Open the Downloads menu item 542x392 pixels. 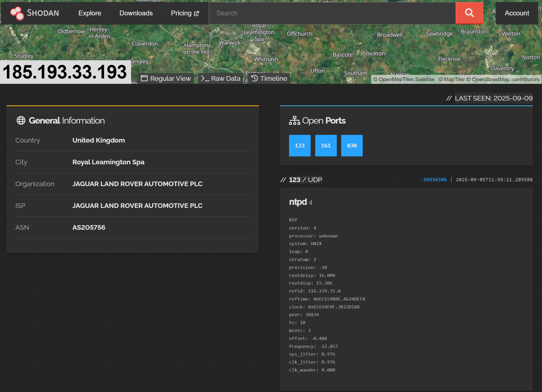click(x=136, y=13)
